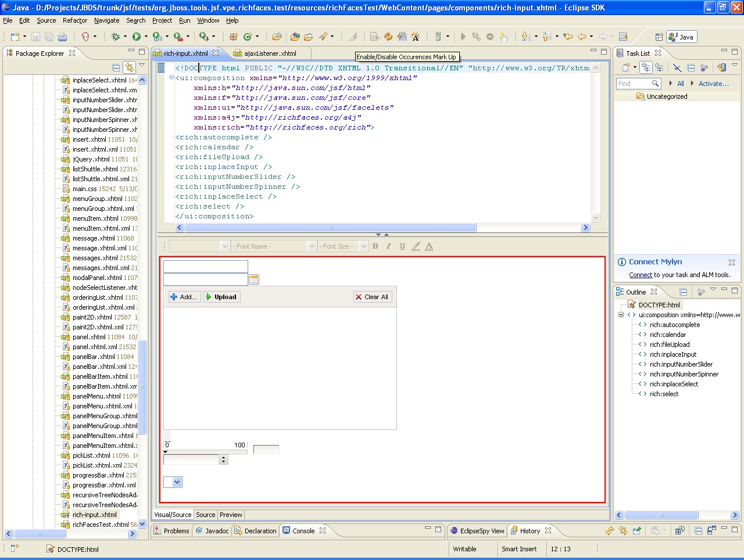
Task: Click the Connect link in Mylyn panel
Action: (640, 275)
